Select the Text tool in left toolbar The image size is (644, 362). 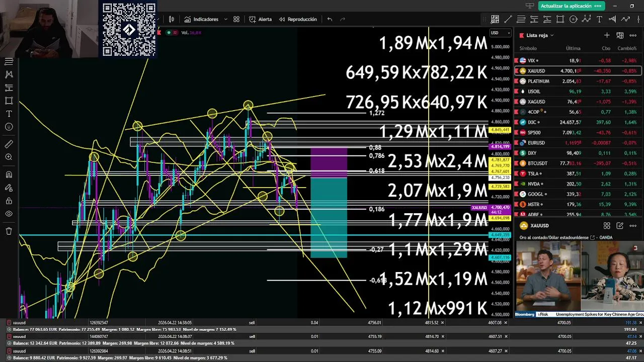(9, 114)
